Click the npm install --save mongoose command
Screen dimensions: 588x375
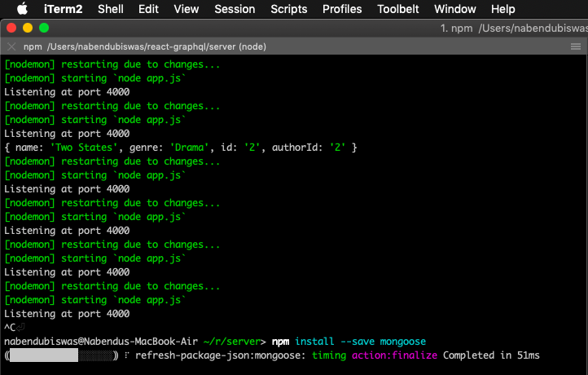[349, 342]
